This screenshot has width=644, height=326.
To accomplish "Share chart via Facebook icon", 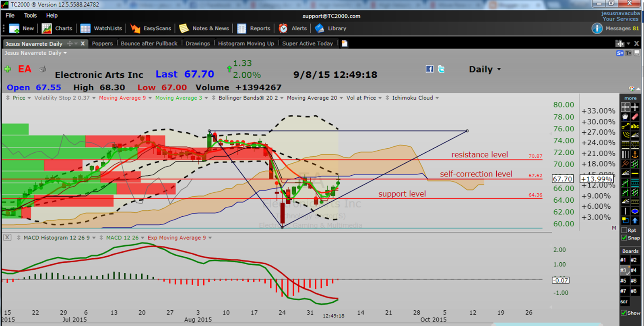I will [x=429, y=69].
